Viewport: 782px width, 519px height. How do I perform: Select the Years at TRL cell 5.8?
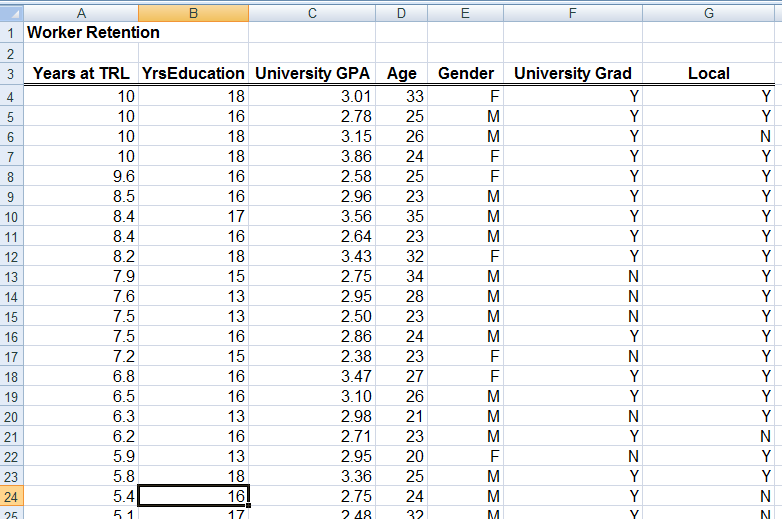coord(81,476)
